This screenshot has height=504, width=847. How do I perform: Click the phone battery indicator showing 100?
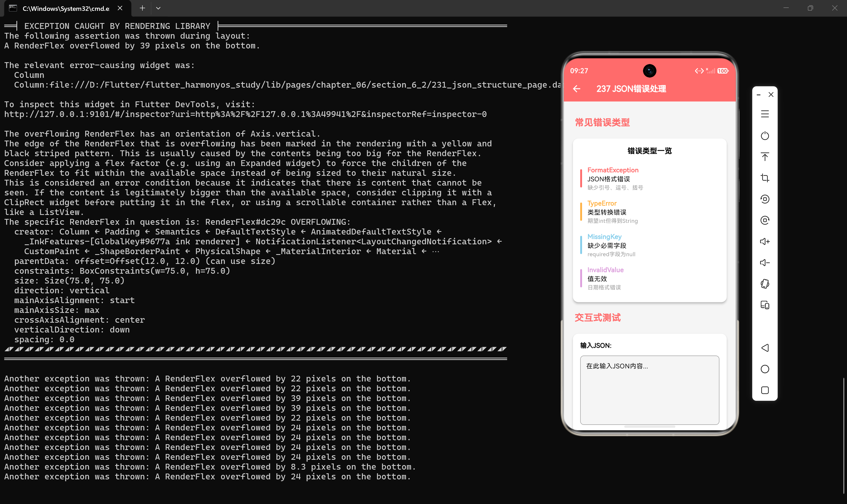coord(723,71)
